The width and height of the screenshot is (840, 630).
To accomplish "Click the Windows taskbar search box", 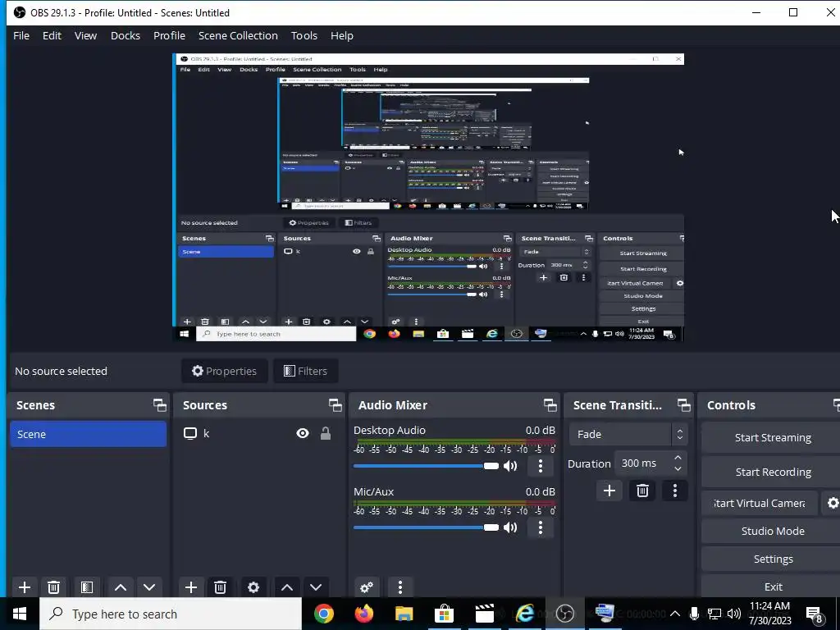I will pyautogui.click(x=171, y=614).
